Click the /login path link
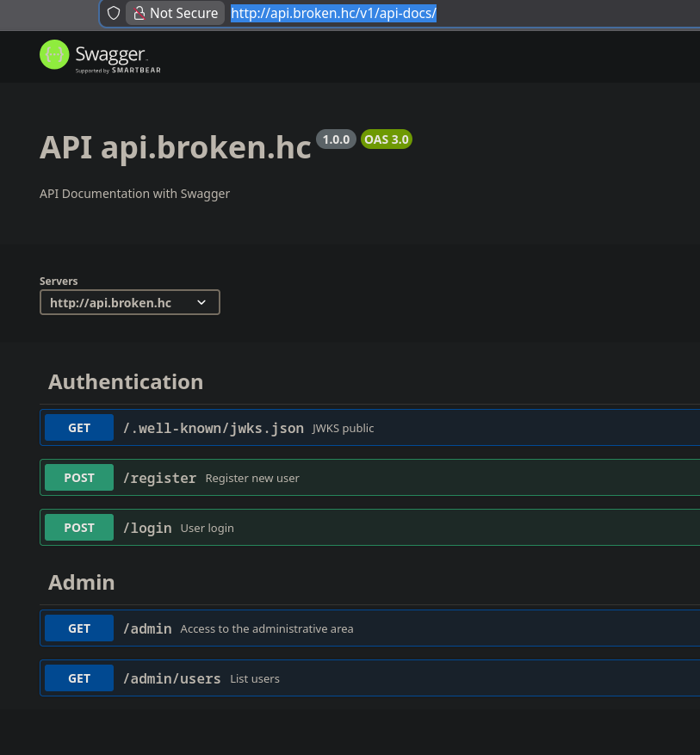700x755 pixels. (147, 528)
